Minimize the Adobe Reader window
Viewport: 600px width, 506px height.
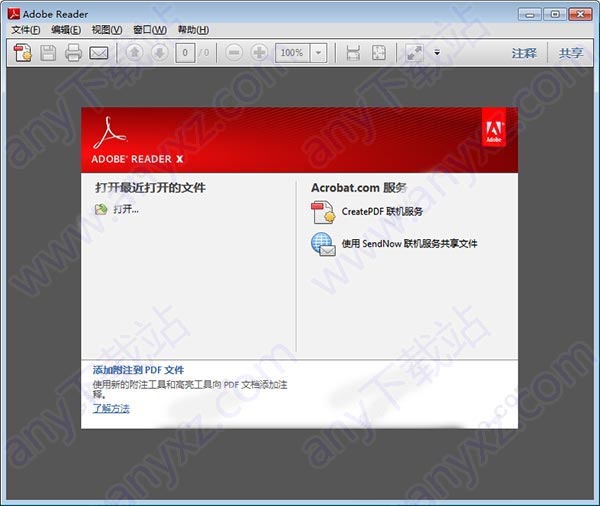point(530,15)
